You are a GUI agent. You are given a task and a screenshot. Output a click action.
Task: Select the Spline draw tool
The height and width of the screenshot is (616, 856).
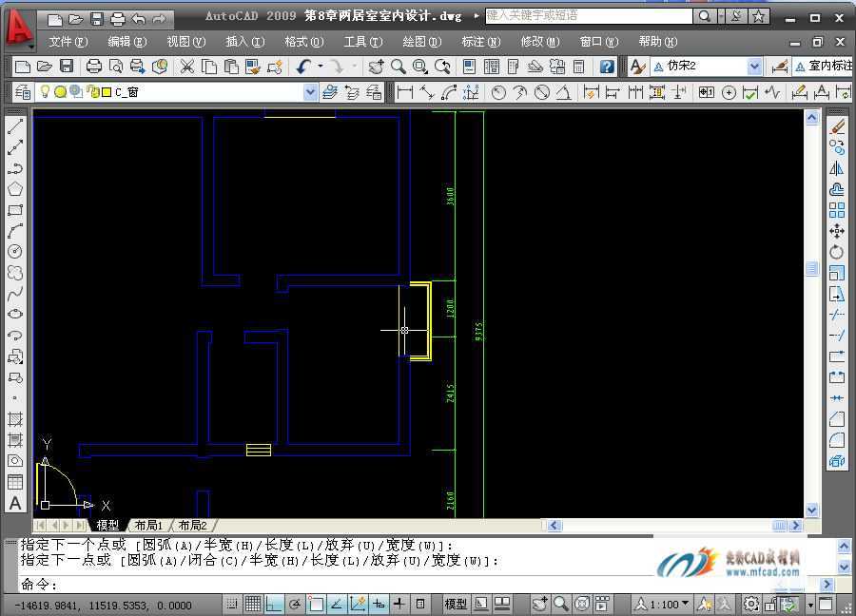pyautogui.click(x=15, y=294)
